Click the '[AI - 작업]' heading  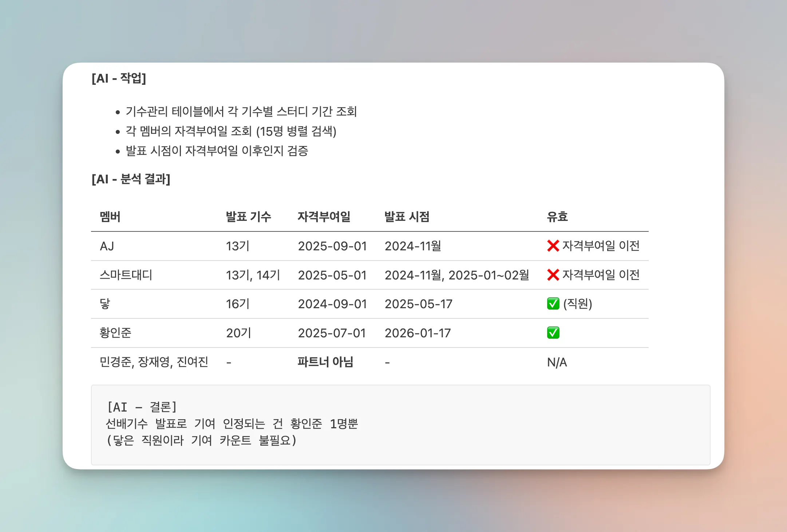[x=119, y=78]
